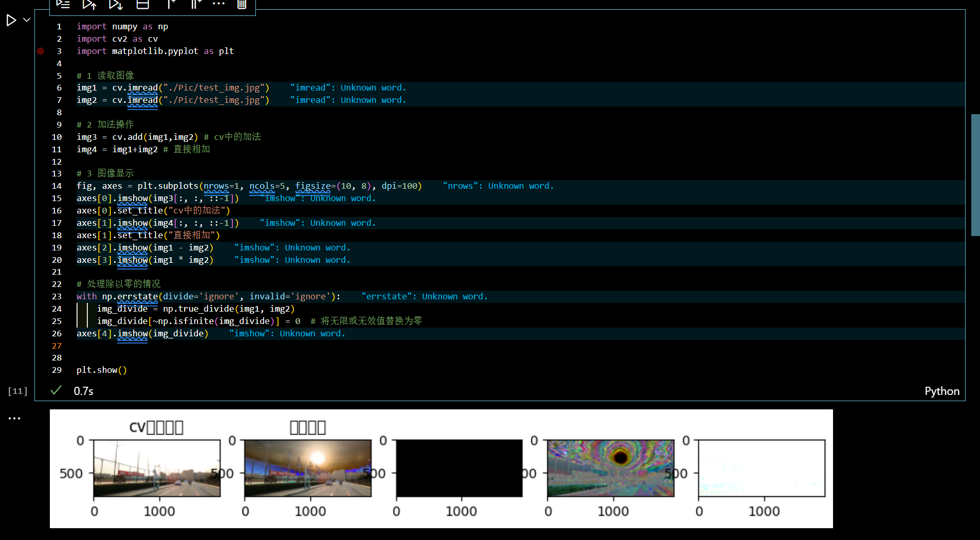
Task: Click 'import cv2 as cv' on line 2
Action: tap(117, 39)
